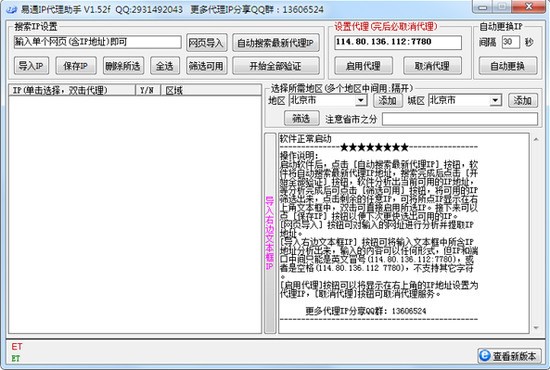This screenshot has width=550, height=370.
Task: Click the IE icon on 查看新版本 button
Action: pyautogui.click(x=484, y=355)
